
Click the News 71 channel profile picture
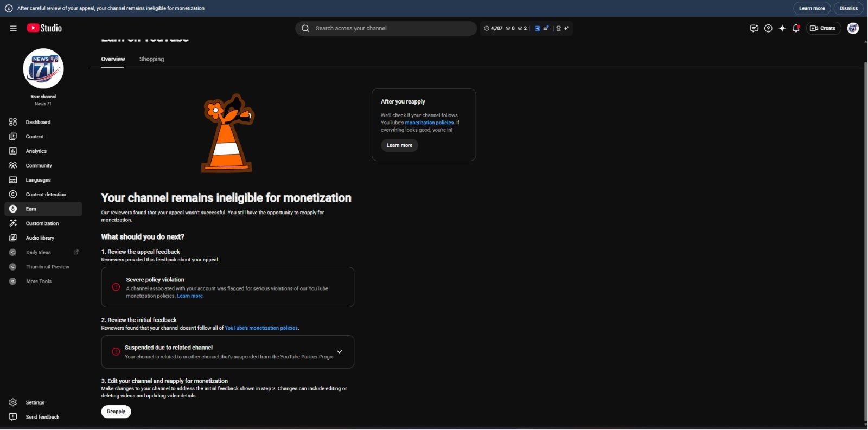43,69
